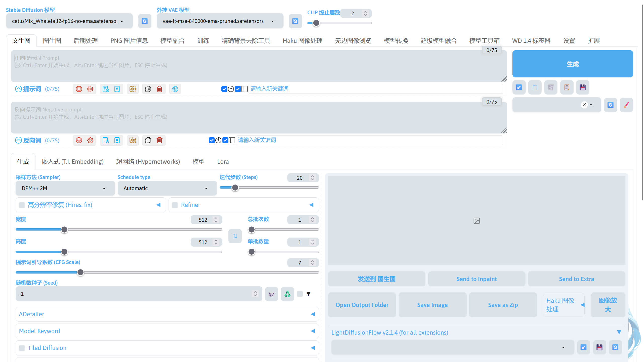Screen dimensions: 644x362
Task: Click the green recycle icon to reuse the seed
Action: tap(287, 294)
